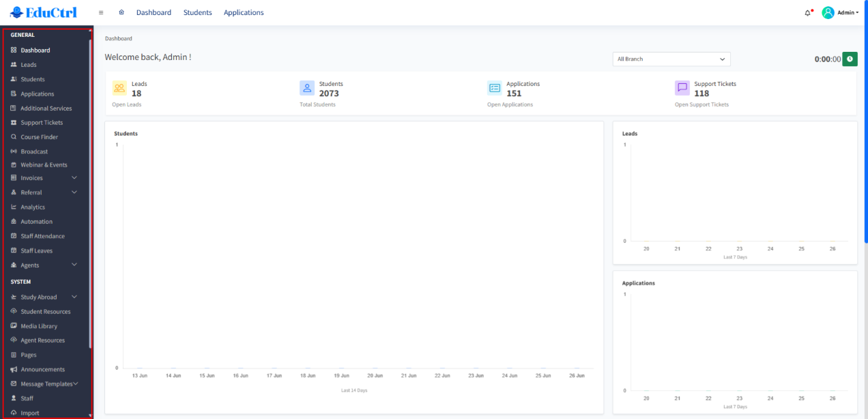This screenshot has width=868, height=419.
Task: Expand the Invoices sidebar submenu
Action: coord(74,178)
